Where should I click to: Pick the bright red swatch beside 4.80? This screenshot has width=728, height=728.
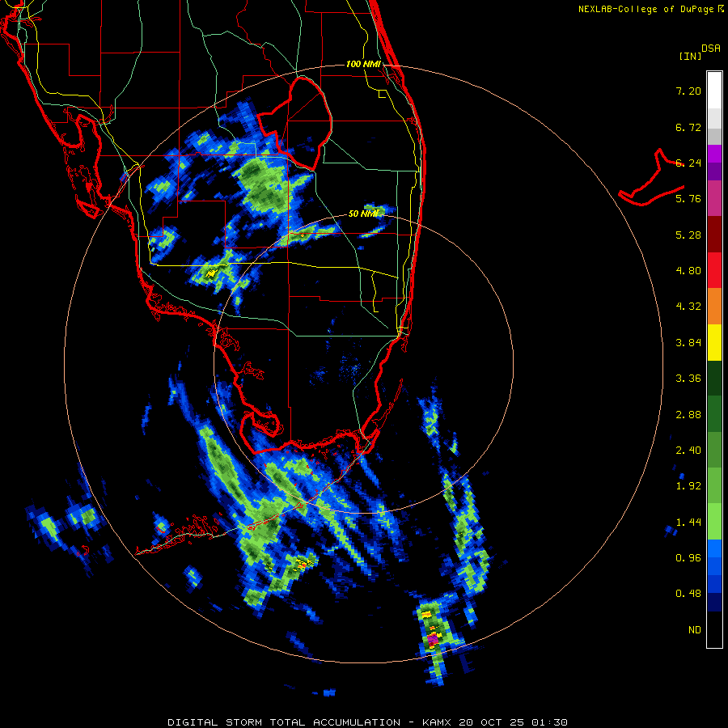pyautogui.click(x=714, y=270)
